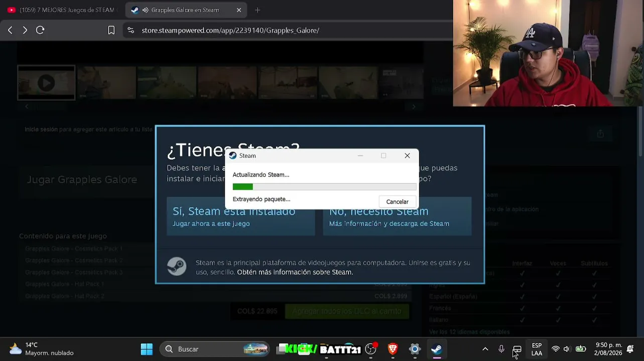Image resolution: width=644 pixels, height=361 pixels.
Task: Click "Grapples Galore - Hat Pack 2" DLC
Action: click(x=65, y=296)
